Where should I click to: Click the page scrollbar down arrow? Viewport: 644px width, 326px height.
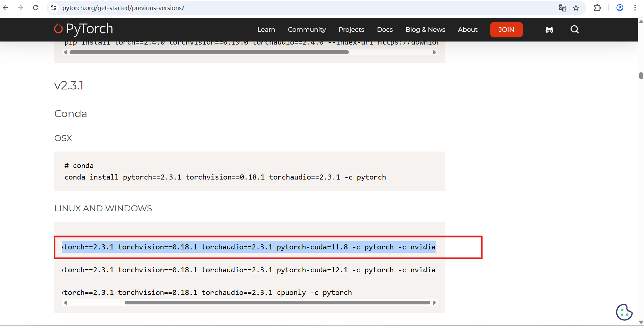[641, 322]
